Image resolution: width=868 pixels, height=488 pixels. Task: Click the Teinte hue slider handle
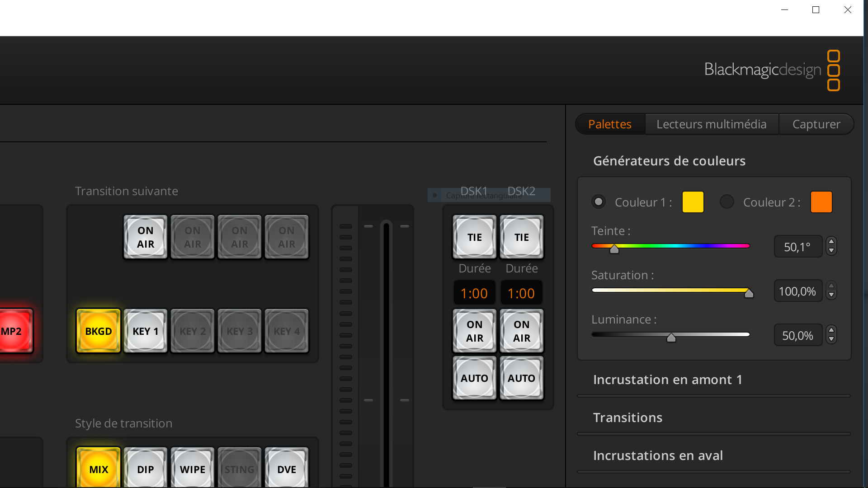click(614, 249)
